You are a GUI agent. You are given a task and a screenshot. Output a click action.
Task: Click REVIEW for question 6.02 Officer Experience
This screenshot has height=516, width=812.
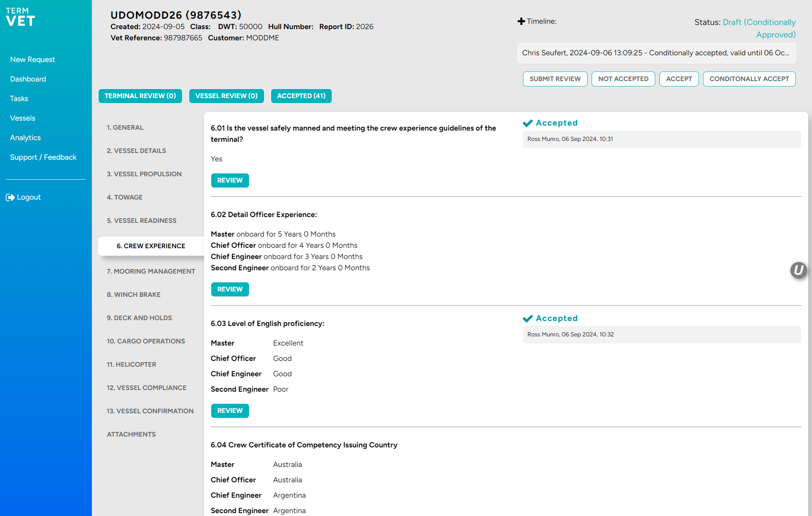230,289
